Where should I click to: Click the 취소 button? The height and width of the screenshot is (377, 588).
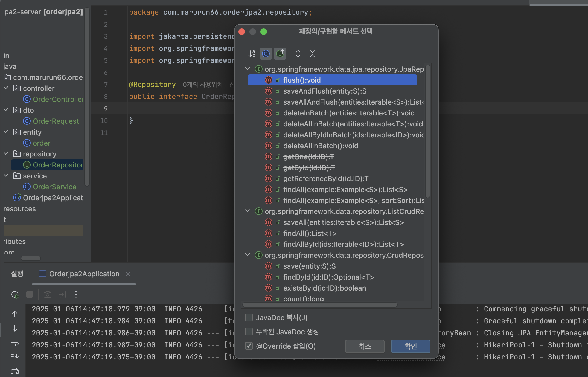coord(365,346)
